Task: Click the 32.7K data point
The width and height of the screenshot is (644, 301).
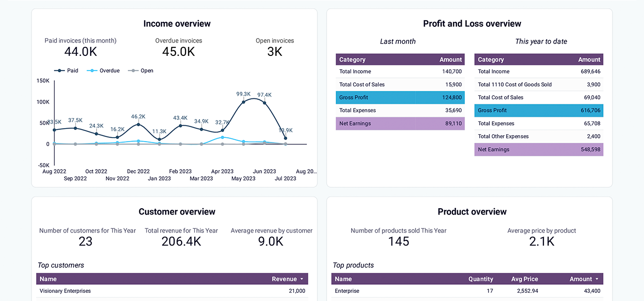Action: (x=223, y=130)
